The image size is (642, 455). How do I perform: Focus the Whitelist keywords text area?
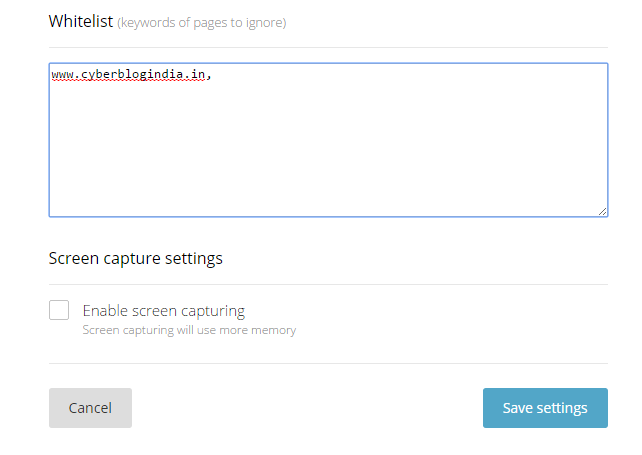pyautogui.click(x=328, y=140)
